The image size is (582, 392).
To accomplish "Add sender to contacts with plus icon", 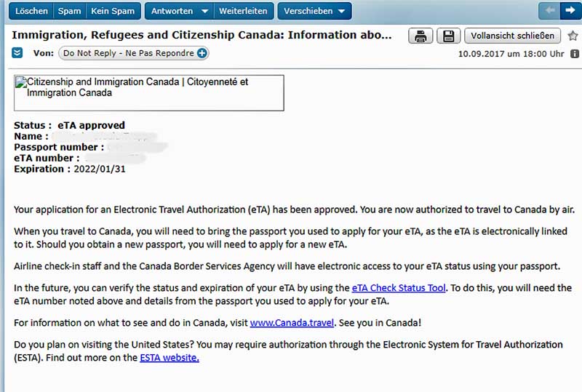I will coord(202,53).
